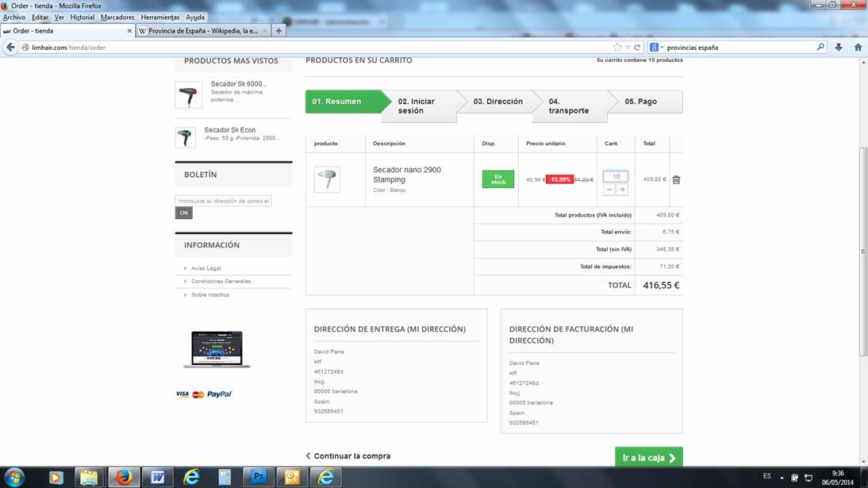Open the Editar menu
This screenshot has width=868, height=488.
click(x=40, y=17)
